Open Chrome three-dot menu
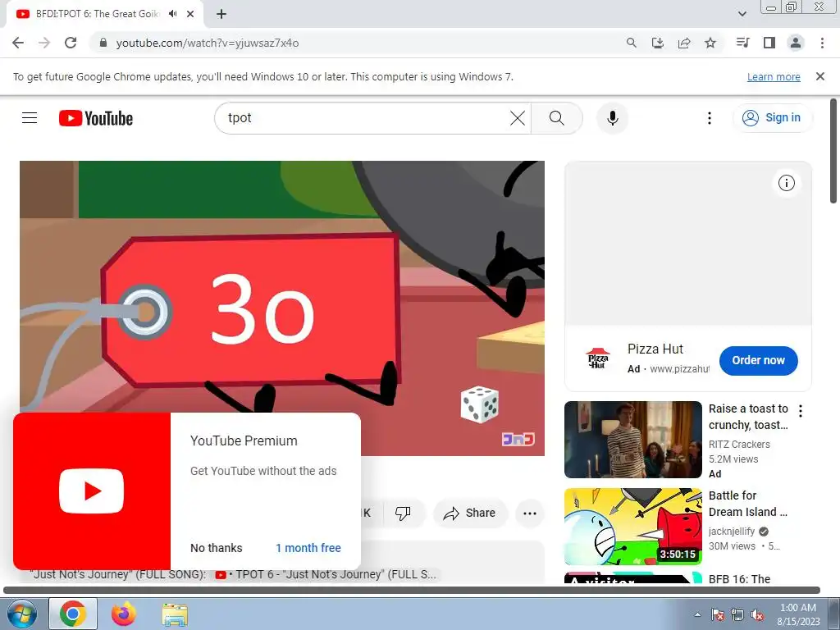840x630 pixels. [x=822, y=43]
